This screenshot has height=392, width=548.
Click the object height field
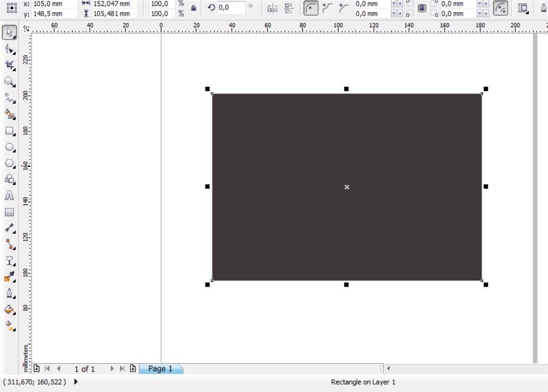click(x=115, y=13)
